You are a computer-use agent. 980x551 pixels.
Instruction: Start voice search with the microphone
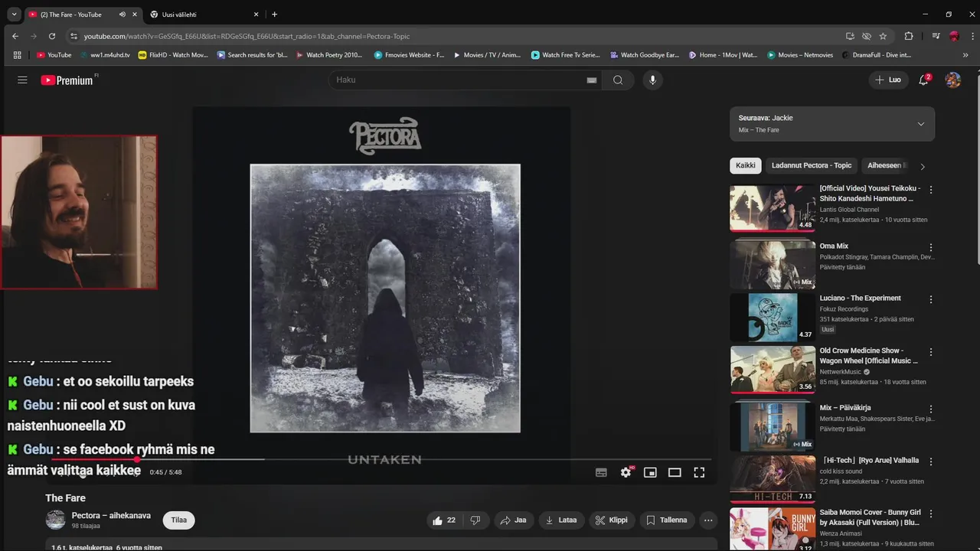(652, 80)
